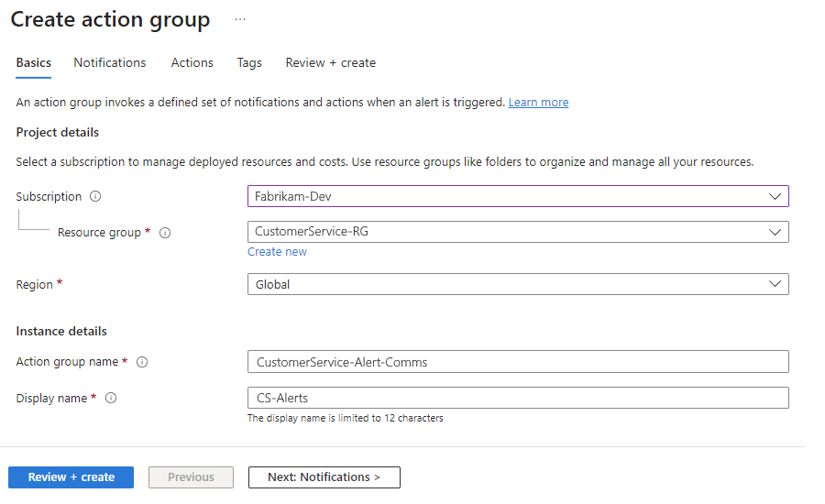Select the Review + create tab

(330, 62)
